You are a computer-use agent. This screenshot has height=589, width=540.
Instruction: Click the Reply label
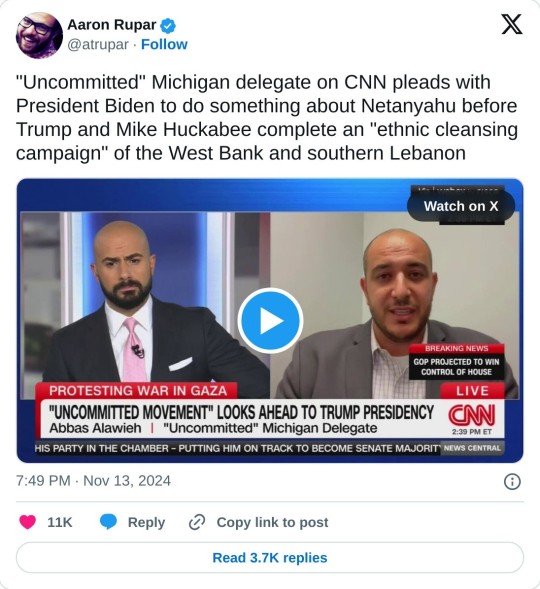[x=146, y=522]
